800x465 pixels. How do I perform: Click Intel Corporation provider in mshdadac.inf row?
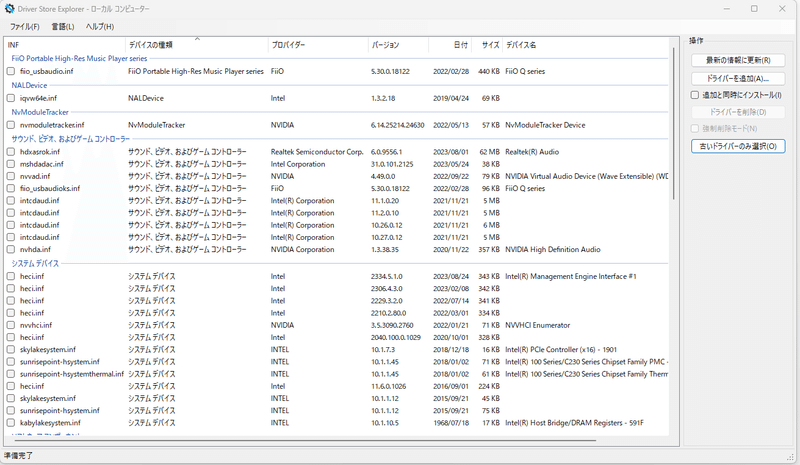tap(297, 164)
